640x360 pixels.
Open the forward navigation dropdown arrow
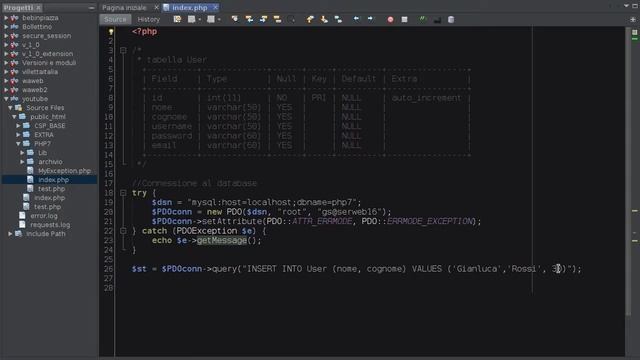point(219,20)
